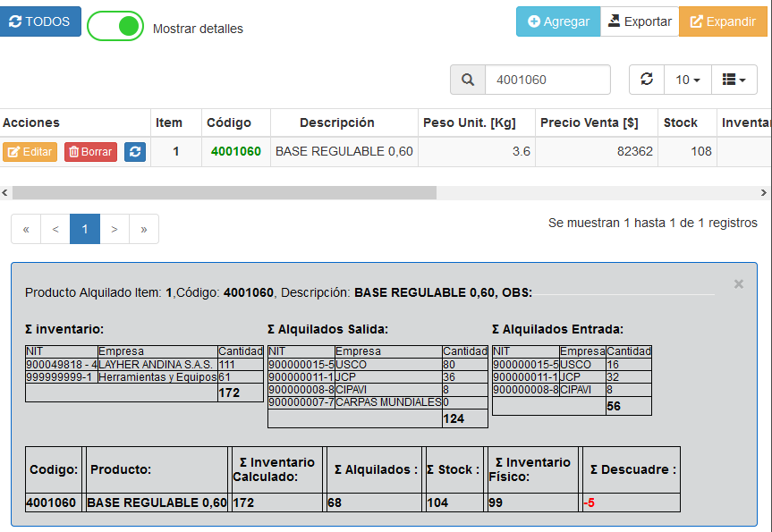
Task: Toggle the Mostrar detalles switch
Action: point(115,26)
